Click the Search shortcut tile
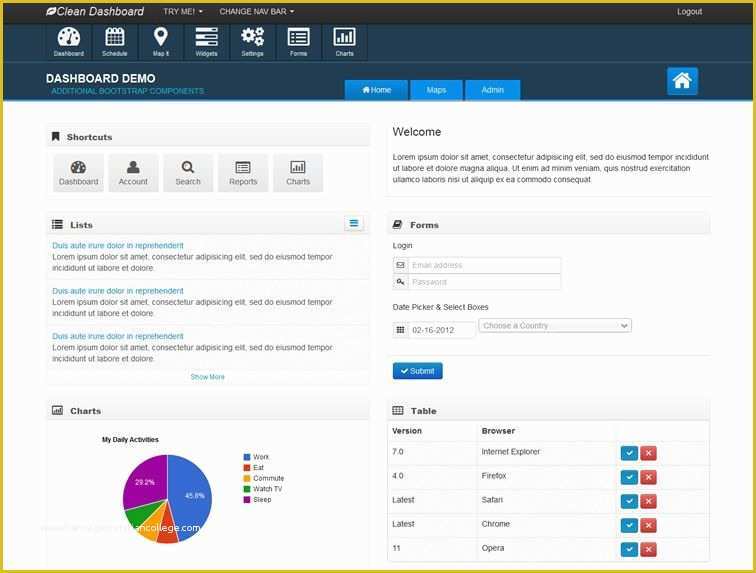 point(188,173)
